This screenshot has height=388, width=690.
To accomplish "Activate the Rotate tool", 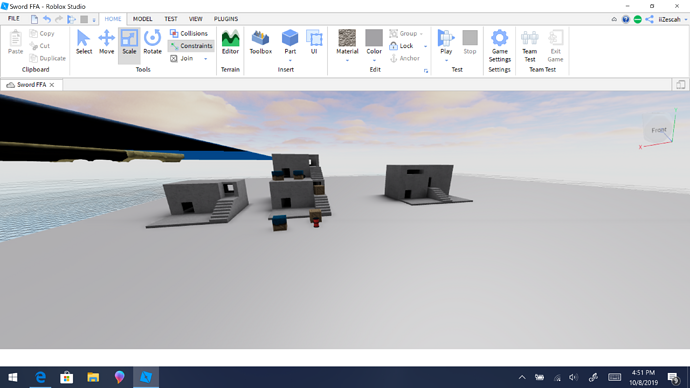I will [x=152, y=43].
